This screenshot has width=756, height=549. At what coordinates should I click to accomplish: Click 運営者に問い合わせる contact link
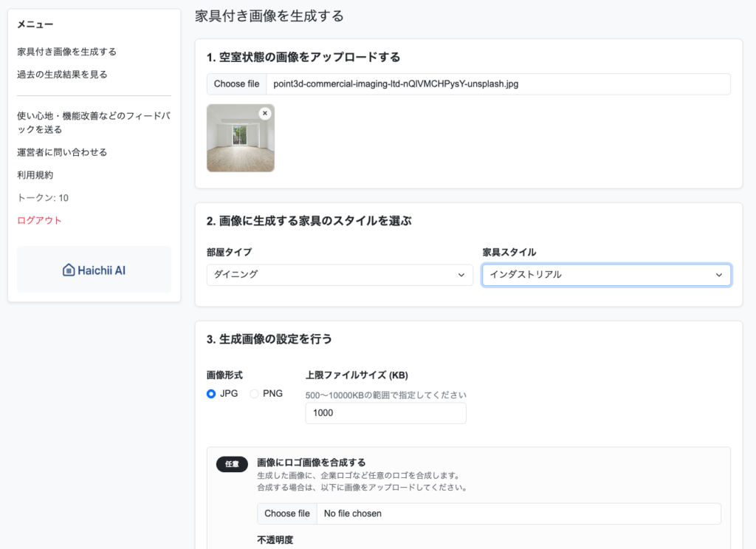point(62,152)
